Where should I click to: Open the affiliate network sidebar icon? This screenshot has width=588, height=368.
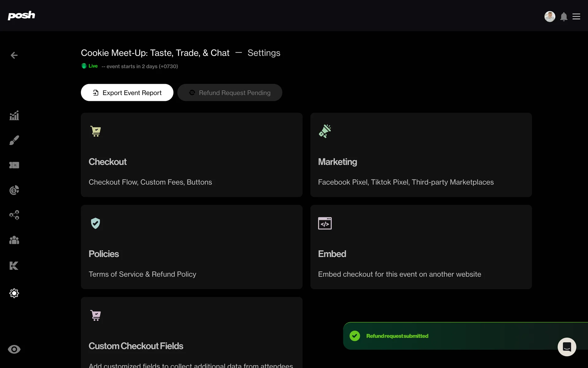14,215
